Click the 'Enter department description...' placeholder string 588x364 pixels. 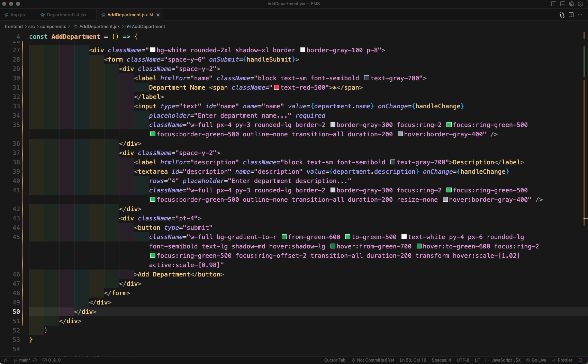point(290,181)
